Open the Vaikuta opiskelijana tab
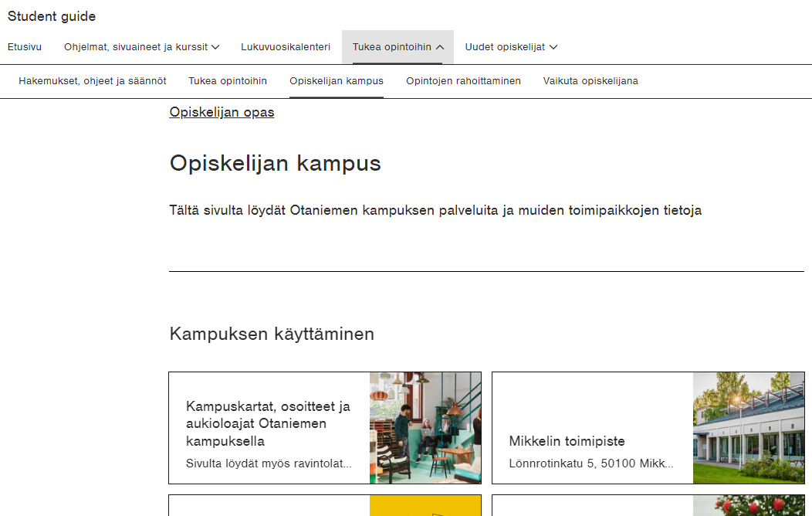 [590, 81]
